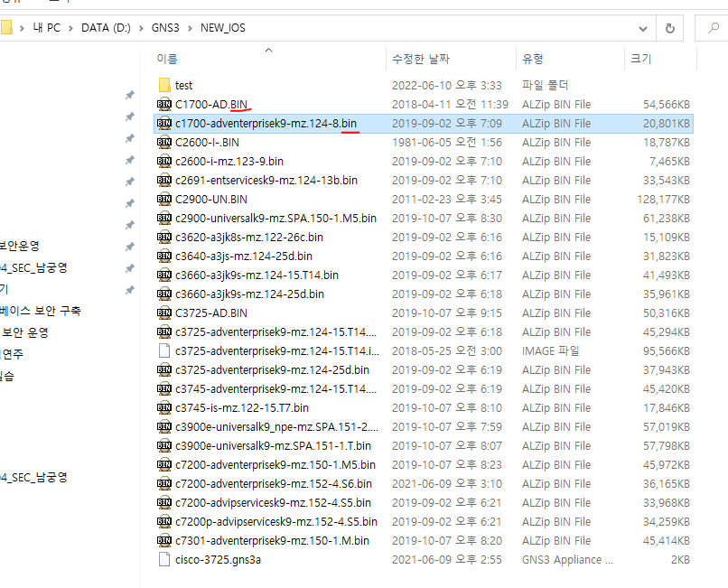This screenshot has height=588, width=728.
Task: Click the icon of c2900-universalk9-mz.SPA.150-1.M5.bin
Action: tap(163, 219)
